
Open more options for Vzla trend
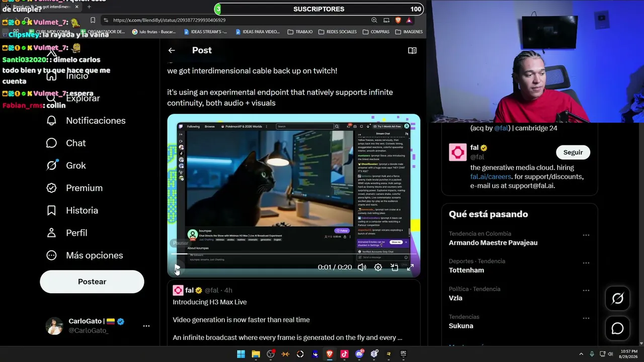[586, 291]
